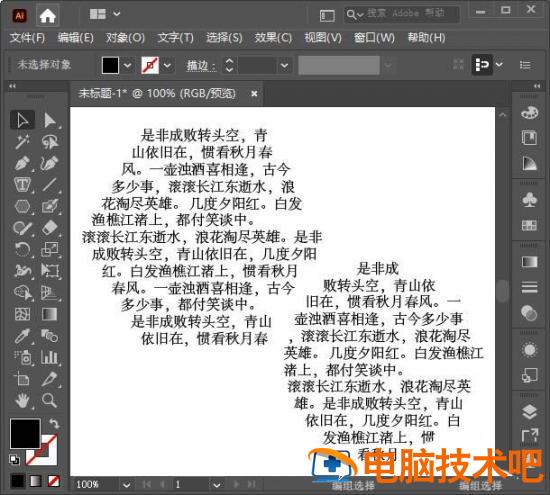Select the Blend tool

(50, 336)
